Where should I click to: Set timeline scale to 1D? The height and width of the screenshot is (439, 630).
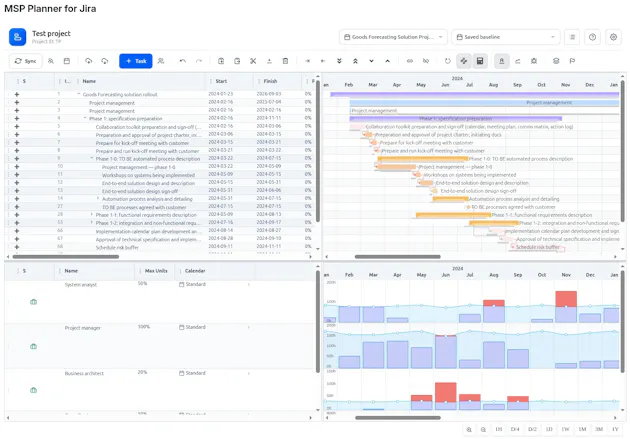pyautogui.click(x=549, y=429)
